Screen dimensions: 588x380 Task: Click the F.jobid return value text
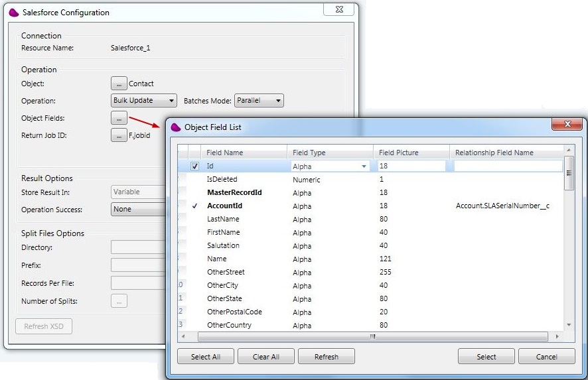pyautogui.click(x=139, y=135)
